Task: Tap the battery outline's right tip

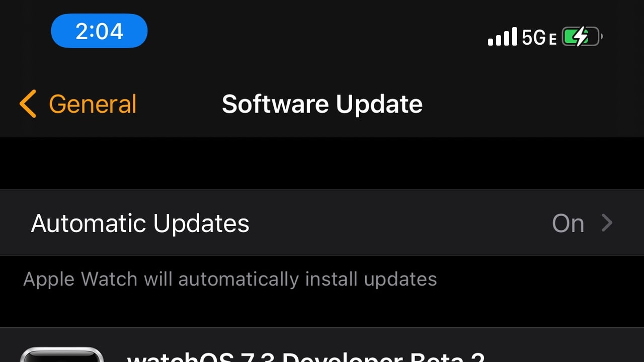Action: tap(602, 37)
